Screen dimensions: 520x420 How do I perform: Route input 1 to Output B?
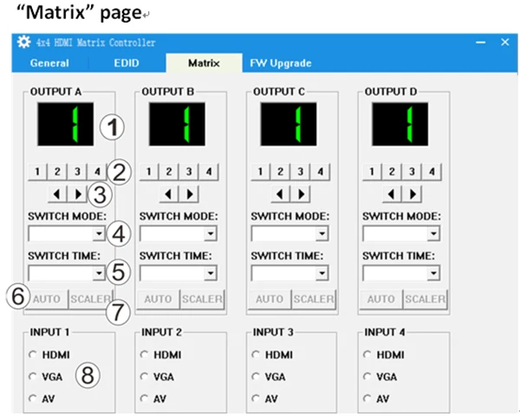pos(149,171)
